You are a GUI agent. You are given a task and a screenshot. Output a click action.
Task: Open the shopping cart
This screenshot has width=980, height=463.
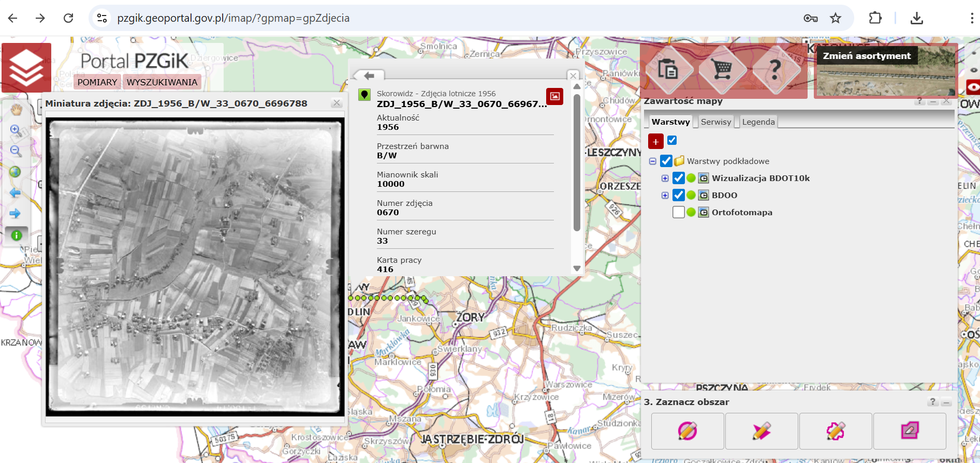(x=722, y=69)
